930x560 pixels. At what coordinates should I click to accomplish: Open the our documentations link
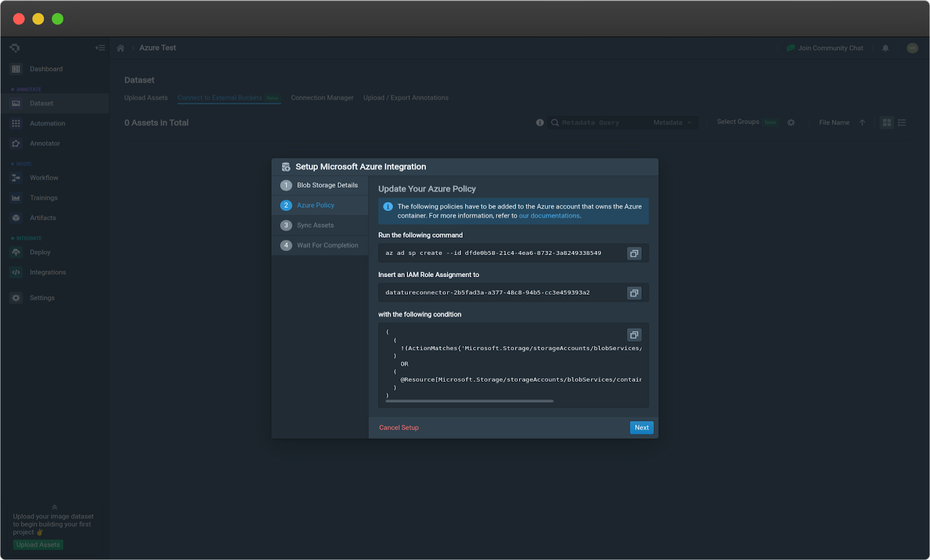(549, 216)
